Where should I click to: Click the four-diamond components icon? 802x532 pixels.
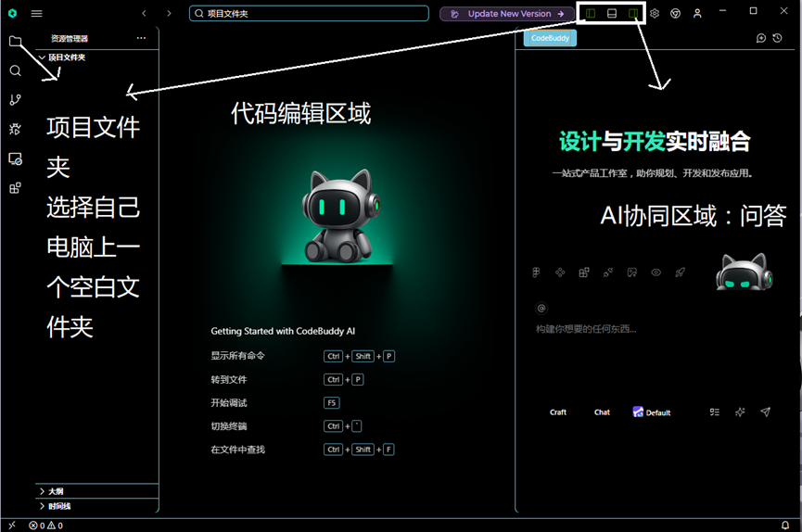(560, 272)
